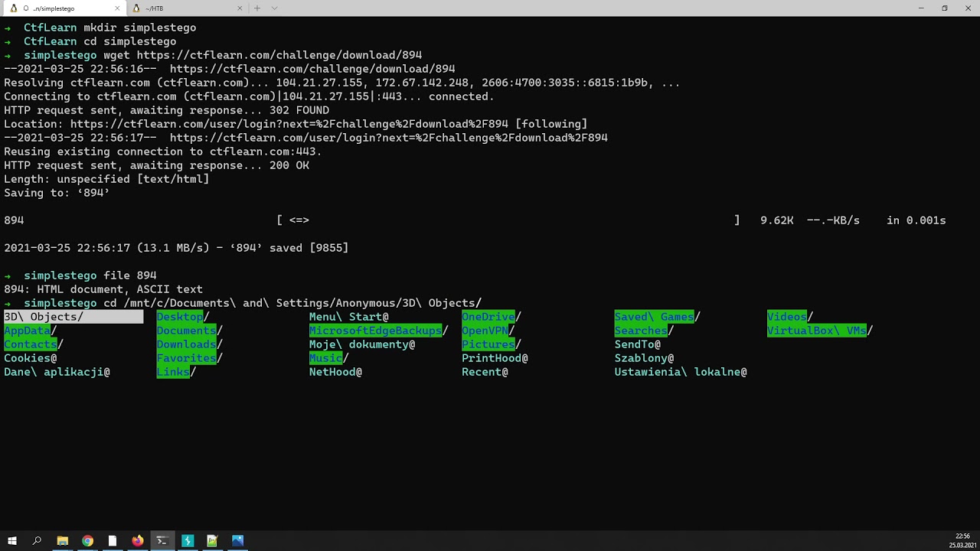
Task: Open the Photos app in the taskbar
Action: 237,541
